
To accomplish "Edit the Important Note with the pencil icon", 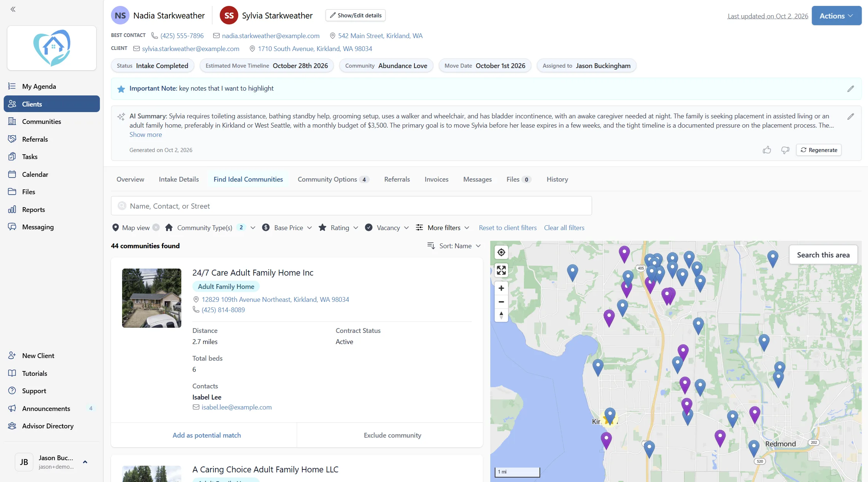I will [851, 89].
